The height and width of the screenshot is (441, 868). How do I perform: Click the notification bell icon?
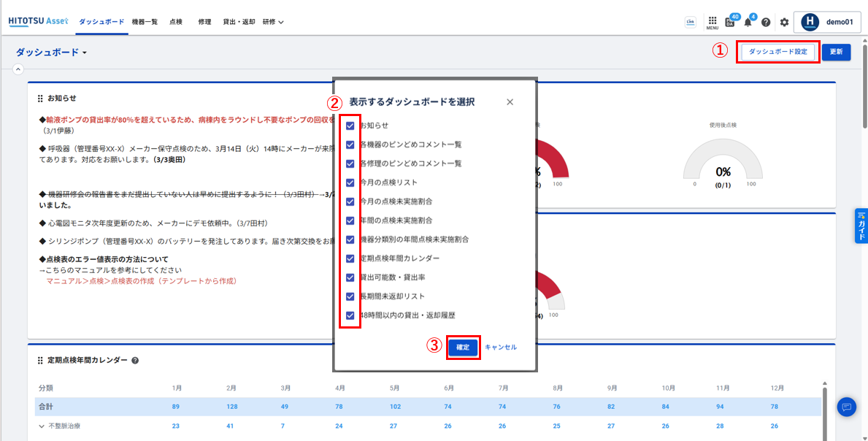pyautogui.click(x=748, y=23)
